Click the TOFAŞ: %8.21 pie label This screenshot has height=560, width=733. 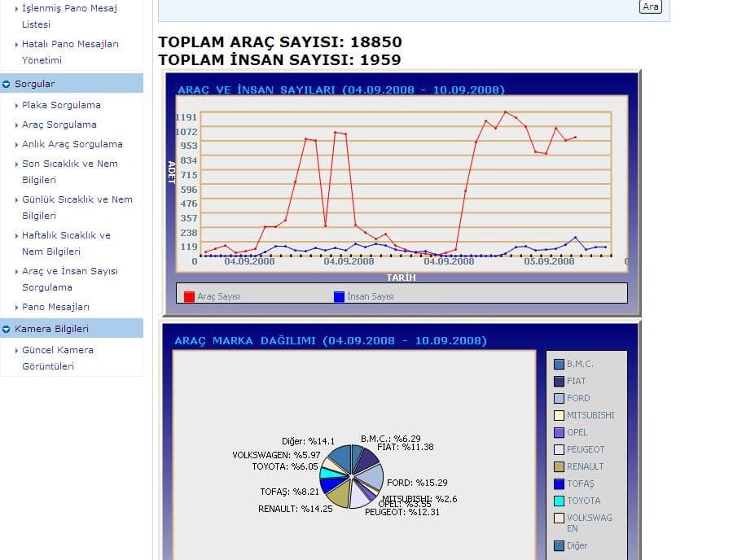tap(289, 492)
